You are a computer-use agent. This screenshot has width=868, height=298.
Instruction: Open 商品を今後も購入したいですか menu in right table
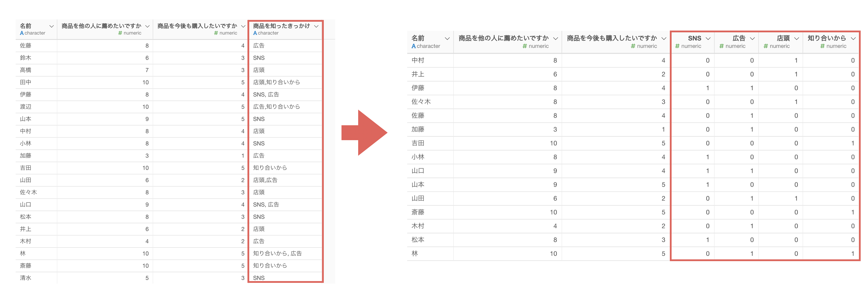[x=664, y=38]
